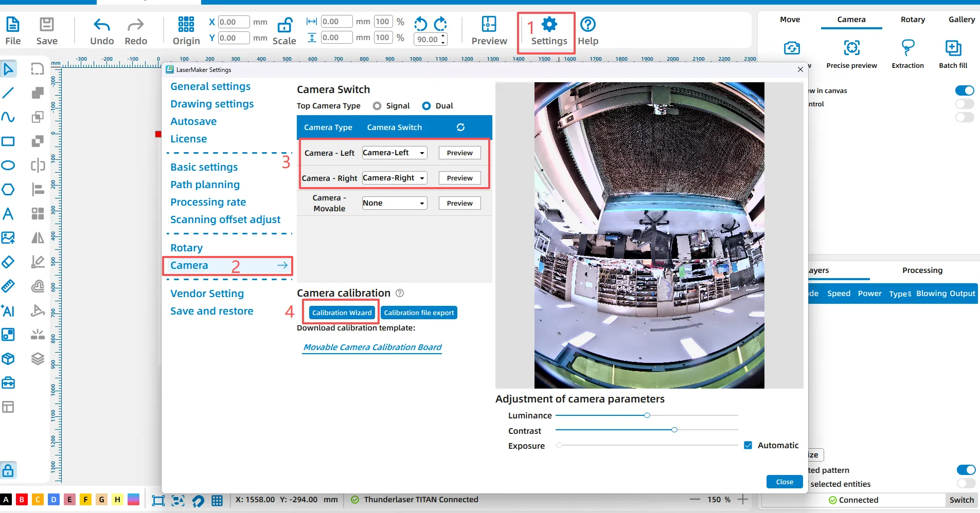Open Path planning settings section
The height and width of the screenshot is (513, 980).
coord(205,185)
